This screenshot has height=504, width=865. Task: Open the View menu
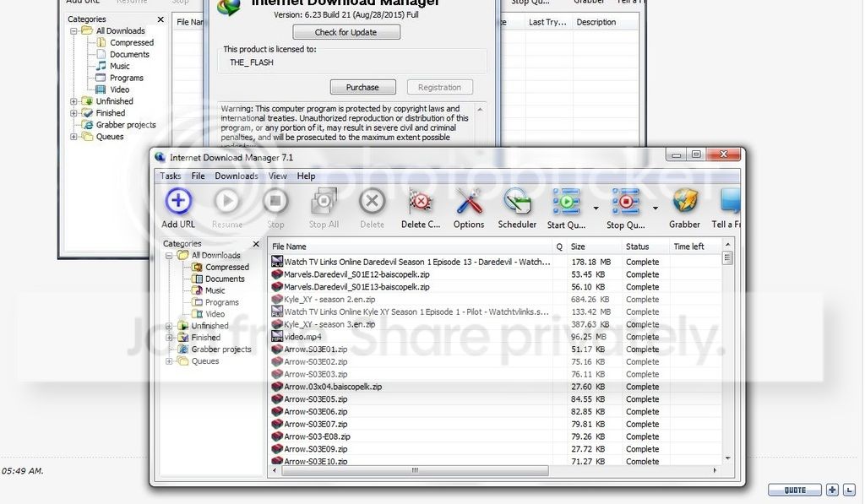(x=277, y=176)
